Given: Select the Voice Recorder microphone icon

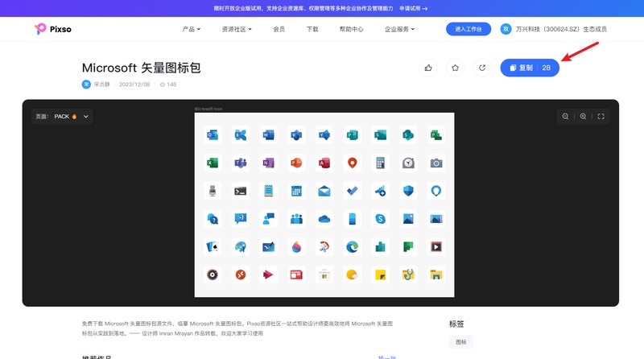Looking at the screenshot, I should coord(213,191).
